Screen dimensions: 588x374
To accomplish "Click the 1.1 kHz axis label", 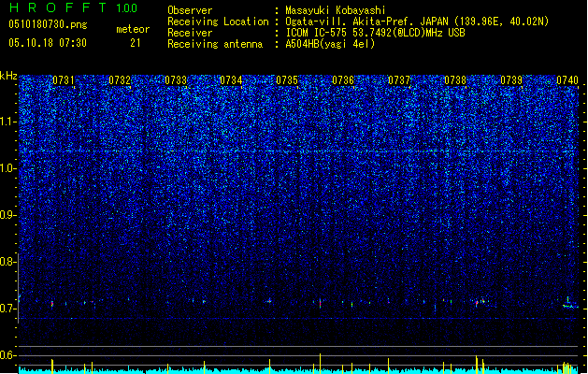I will [x=8, y=122].
